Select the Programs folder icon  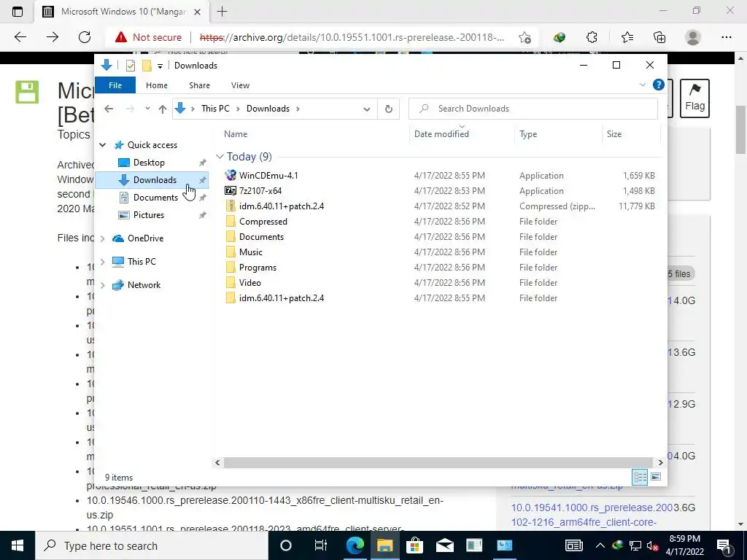click(x=231, y=267)
